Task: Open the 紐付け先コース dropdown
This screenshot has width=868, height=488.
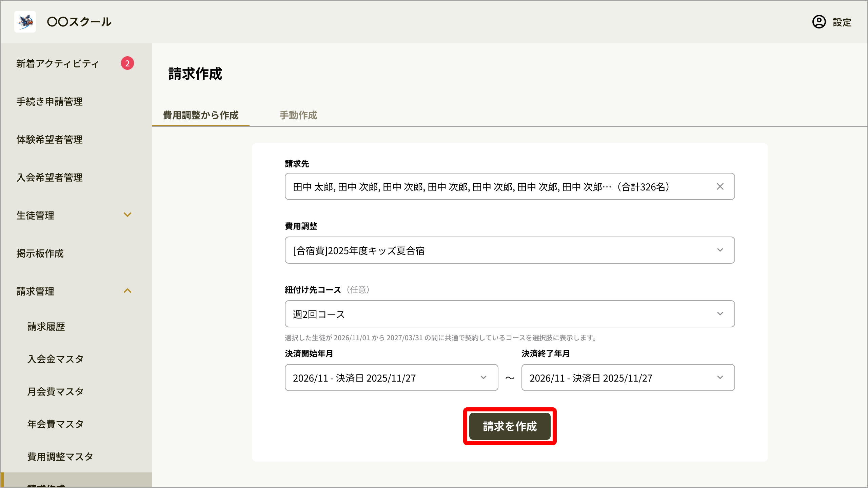Action: (x=510, y=314)
